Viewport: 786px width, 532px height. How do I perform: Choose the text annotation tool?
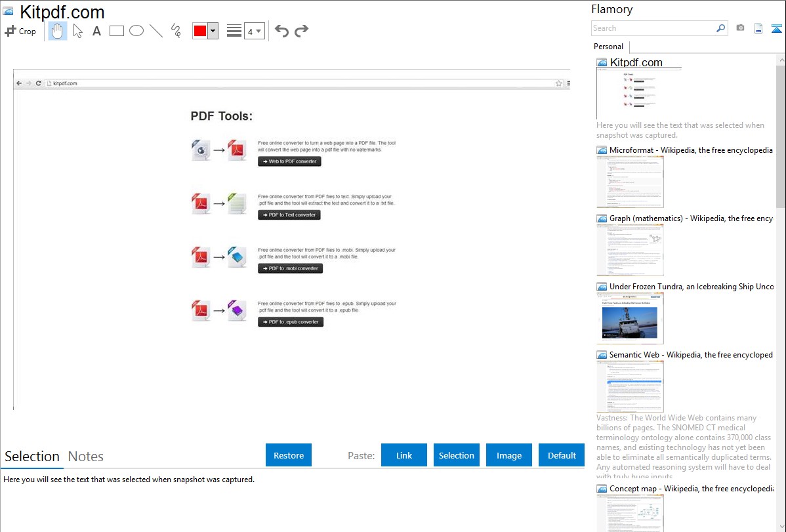point(96,31)
